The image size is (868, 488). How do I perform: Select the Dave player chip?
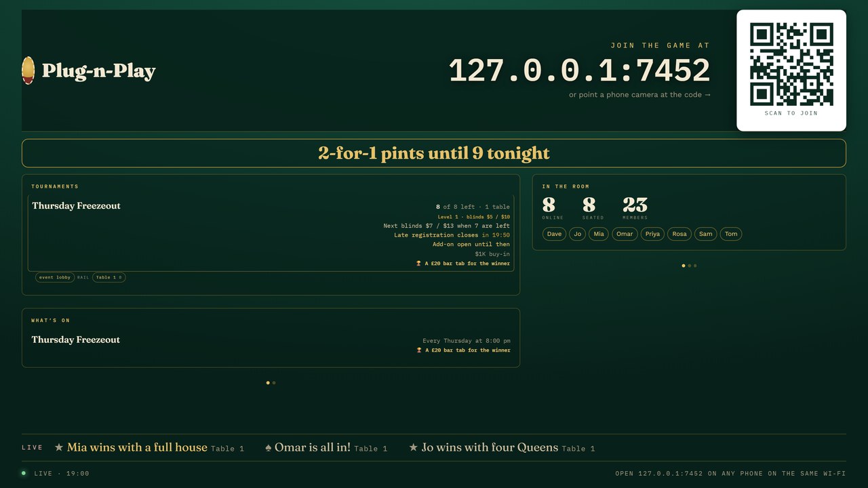[x=554, y=234]
